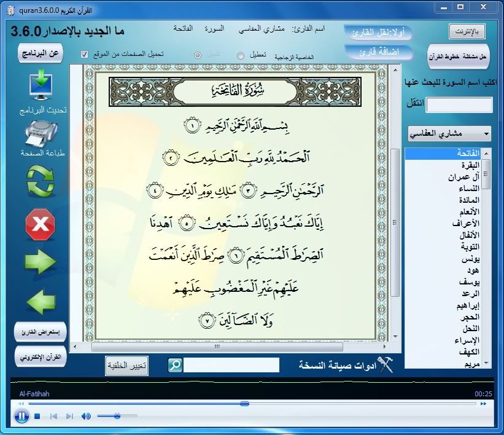Click page viewer scroll right arrow
This screenshot has height=435, width=504.
pyautogui.click(x=384, y=347)
